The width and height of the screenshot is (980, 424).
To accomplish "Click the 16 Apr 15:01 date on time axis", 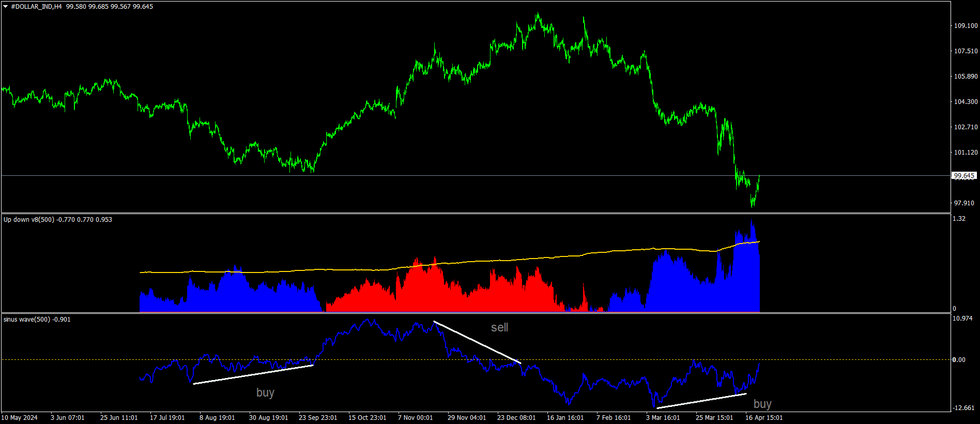I will 764,418.
